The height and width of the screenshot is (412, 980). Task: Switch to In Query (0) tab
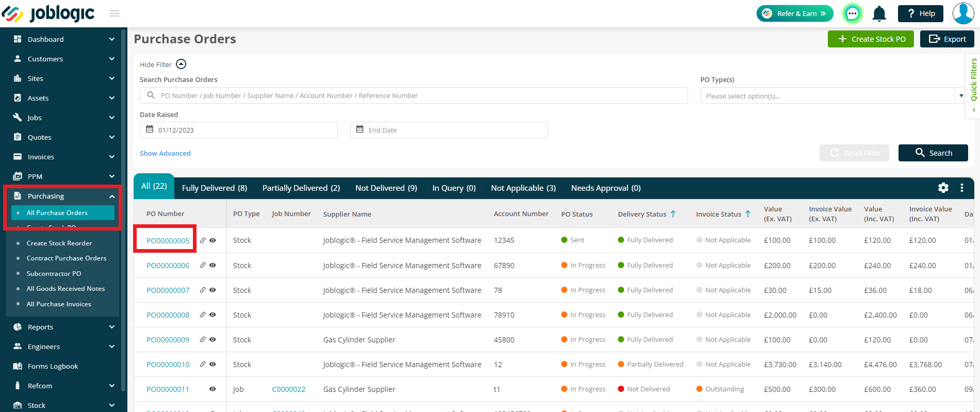[x=454, y=188]
